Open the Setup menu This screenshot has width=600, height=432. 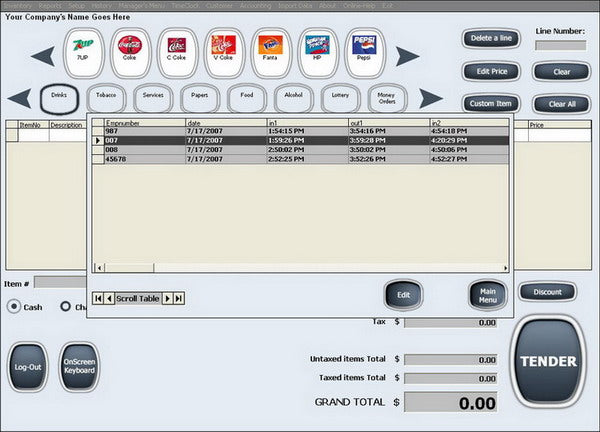(x=77, y=6)
